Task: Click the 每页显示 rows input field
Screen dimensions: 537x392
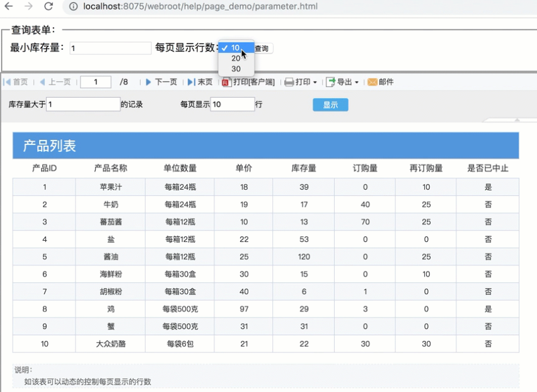Action: pos(233,104)
